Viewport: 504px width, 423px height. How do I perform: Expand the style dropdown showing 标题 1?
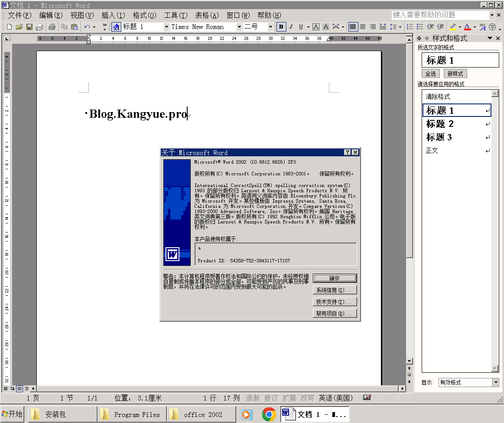pyautogui.click(x=166, y=27)
